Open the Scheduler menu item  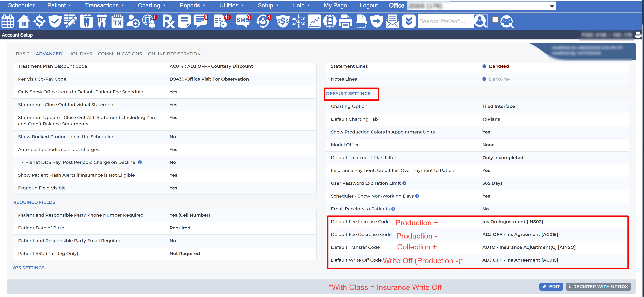tap(21, 6)
